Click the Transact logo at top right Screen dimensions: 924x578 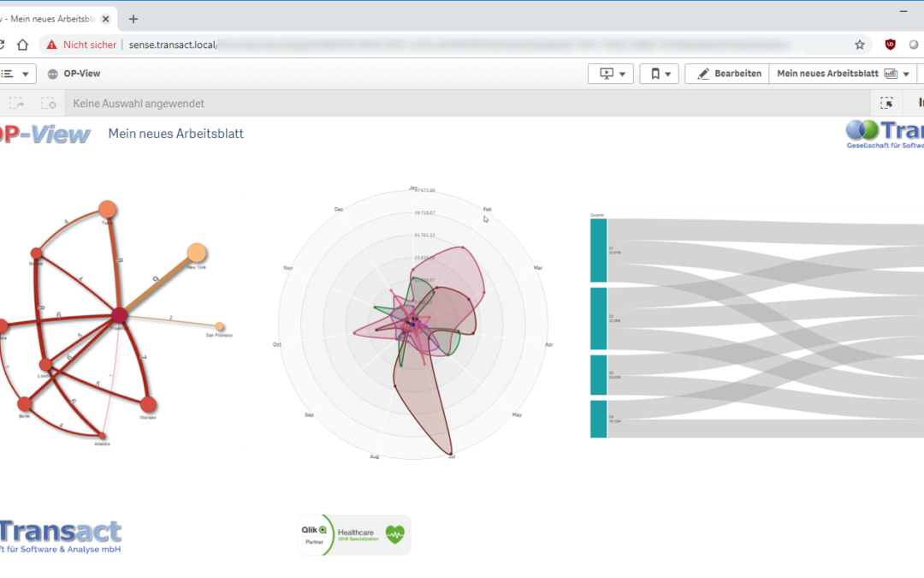[x=885, y=134]
